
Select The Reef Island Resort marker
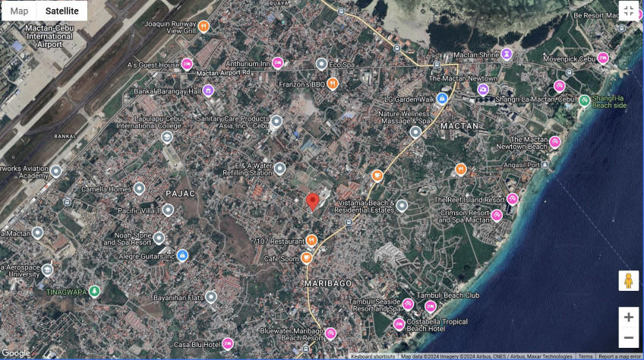[512, 199]
